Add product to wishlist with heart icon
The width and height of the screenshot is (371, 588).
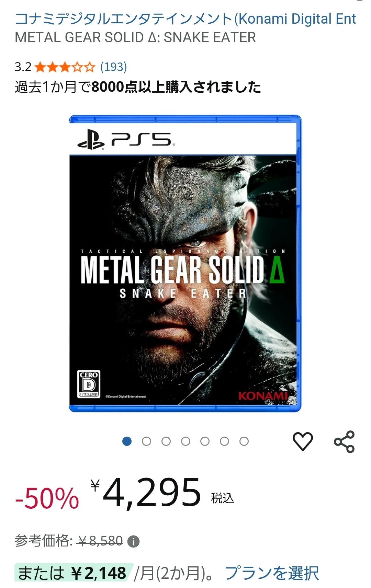click(303, 441)
